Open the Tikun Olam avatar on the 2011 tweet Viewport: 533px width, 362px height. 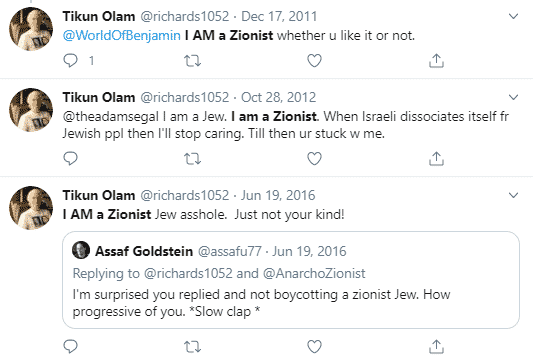point(31,29)
